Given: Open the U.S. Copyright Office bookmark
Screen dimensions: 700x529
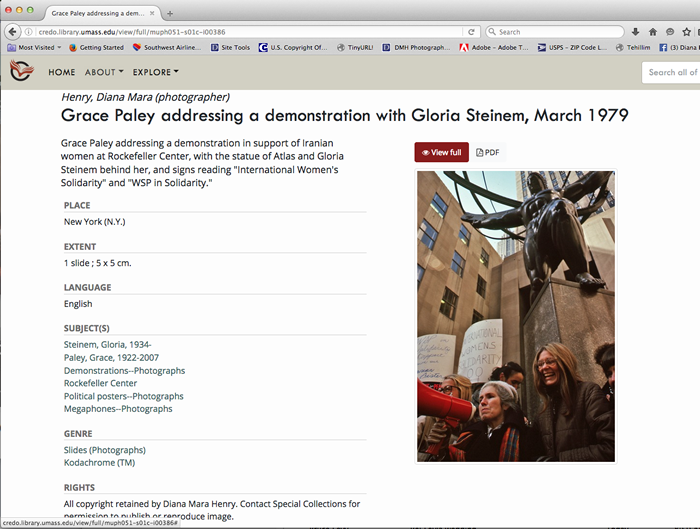Looking at the screenshot, I should [x=292, y=47].
